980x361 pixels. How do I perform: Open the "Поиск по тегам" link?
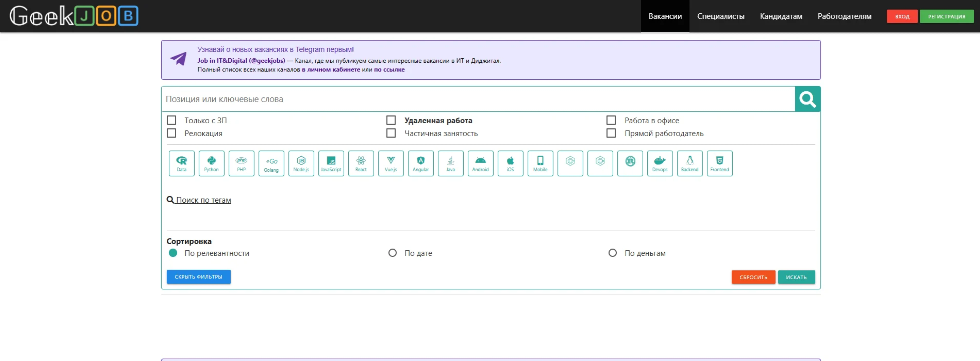tap(199, 200)
